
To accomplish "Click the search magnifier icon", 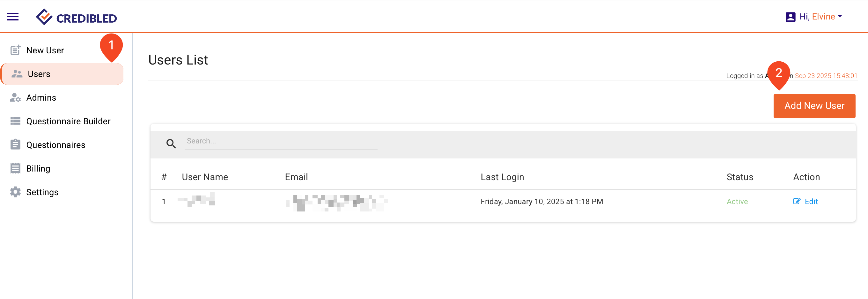I will click(171, 144).
